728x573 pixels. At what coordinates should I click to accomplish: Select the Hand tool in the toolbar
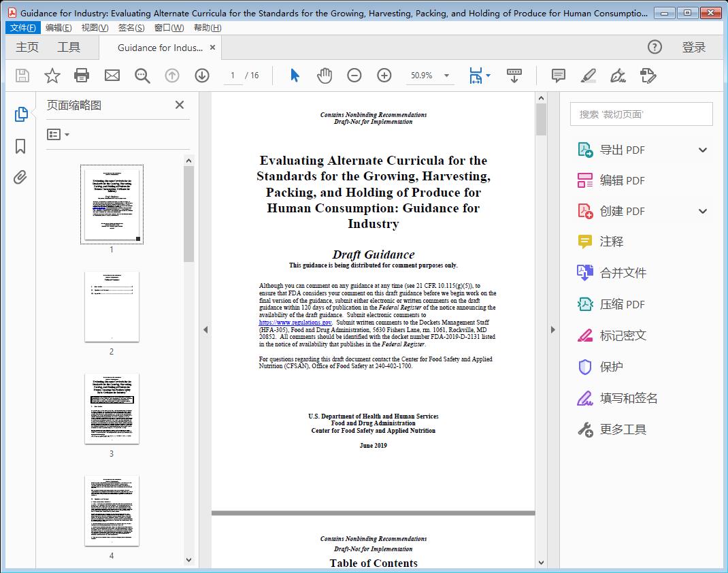point(325,76)
